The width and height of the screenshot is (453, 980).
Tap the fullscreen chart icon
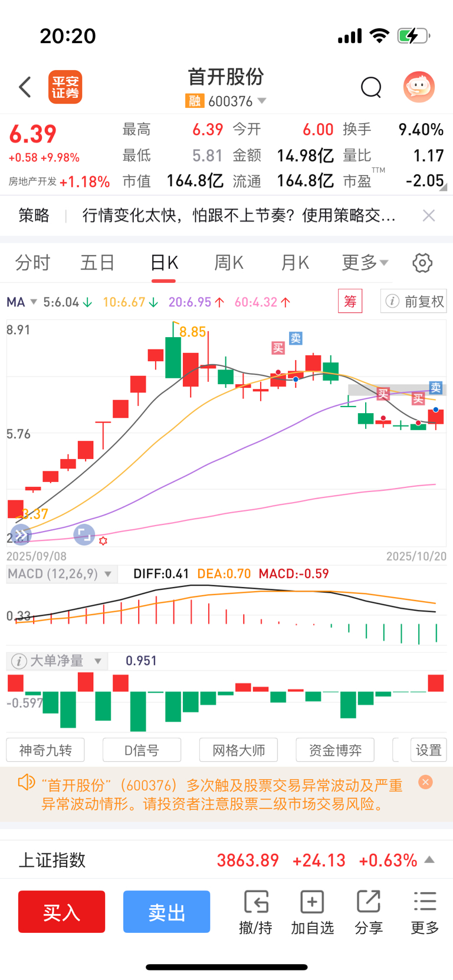pyautogui.click(x=84, y=534)
